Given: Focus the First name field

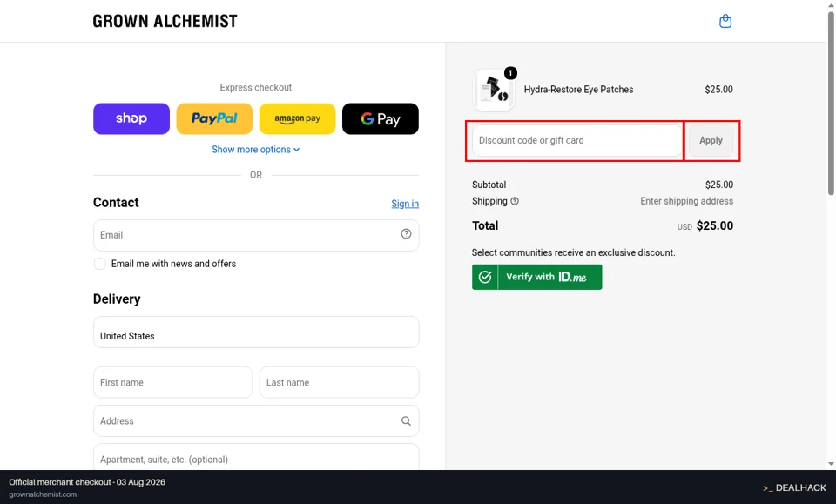Looking at the screenshot, I should tap(172, 382).
